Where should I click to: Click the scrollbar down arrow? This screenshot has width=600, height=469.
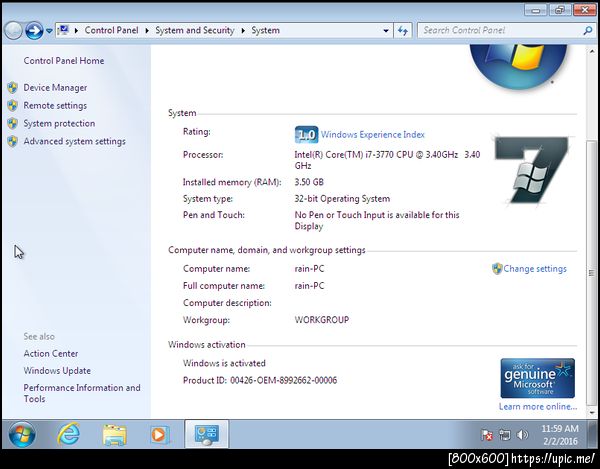click(592, 413)
